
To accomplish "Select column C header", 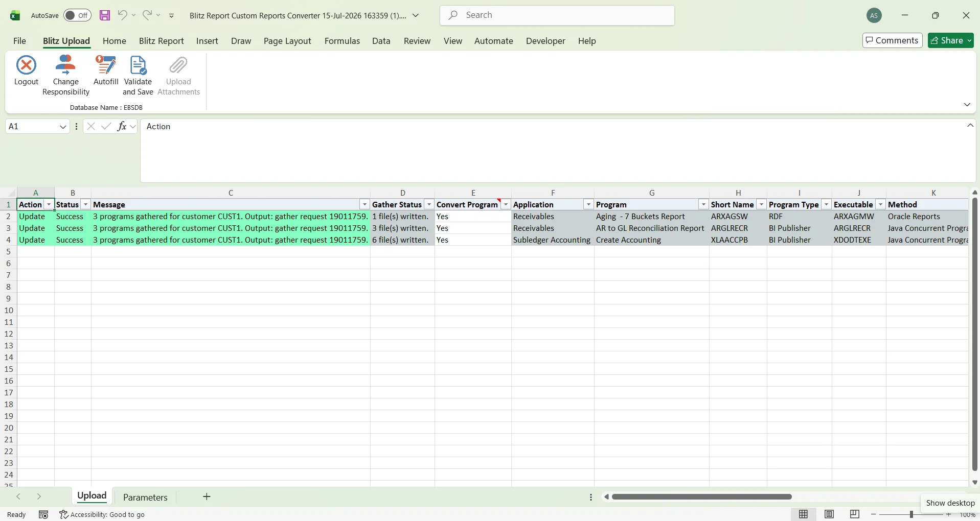I will pos(231,193).
